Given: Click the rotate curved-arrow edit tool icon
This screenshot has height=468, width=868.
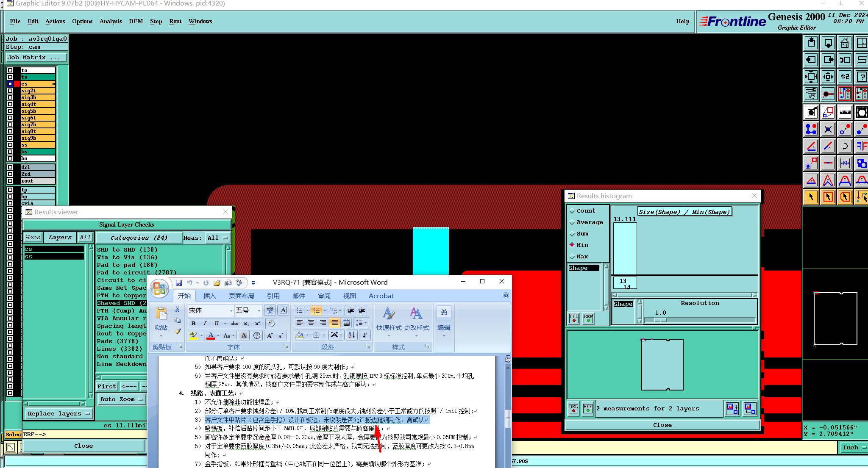Looking at the screenshot, I should click(x=845, y=146).
